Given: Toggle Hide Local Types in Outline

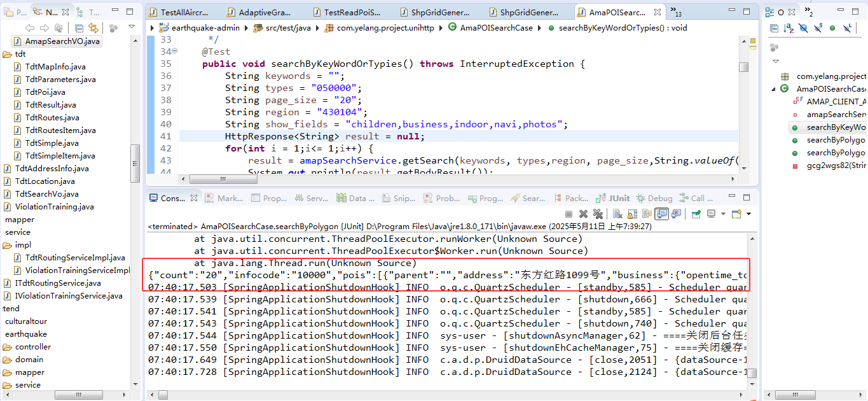Looking at the screenshot, I should (x=847, y=28).
